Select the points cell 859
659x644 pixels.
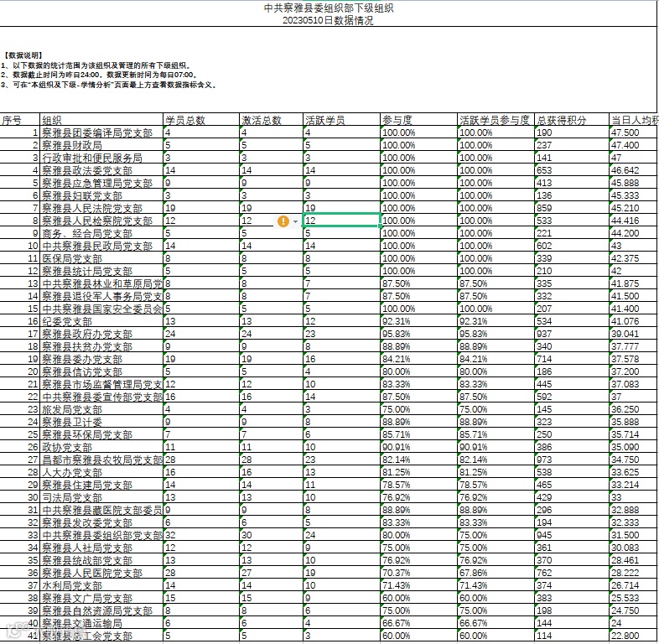click(x=572, y=208)
